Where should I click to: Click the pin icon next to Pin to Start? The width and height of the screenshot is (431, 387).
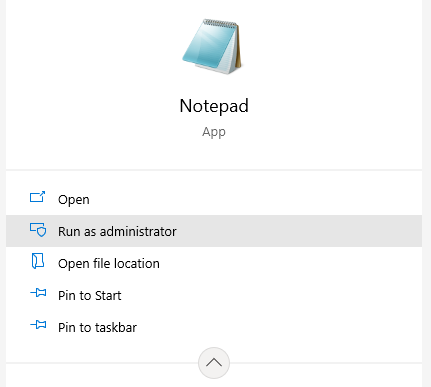point(38,293)
